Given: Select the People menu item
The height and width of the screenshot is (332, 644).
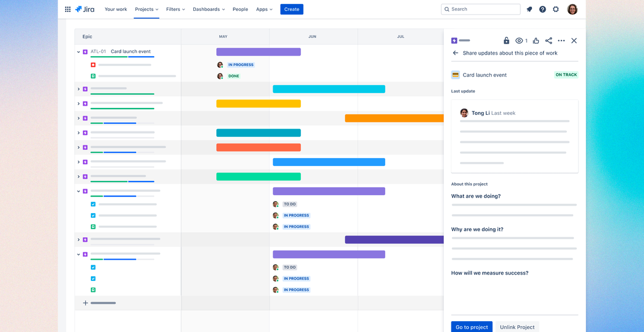Looking at the screenshot, I should pyautogui.click(x=240, y=9).
